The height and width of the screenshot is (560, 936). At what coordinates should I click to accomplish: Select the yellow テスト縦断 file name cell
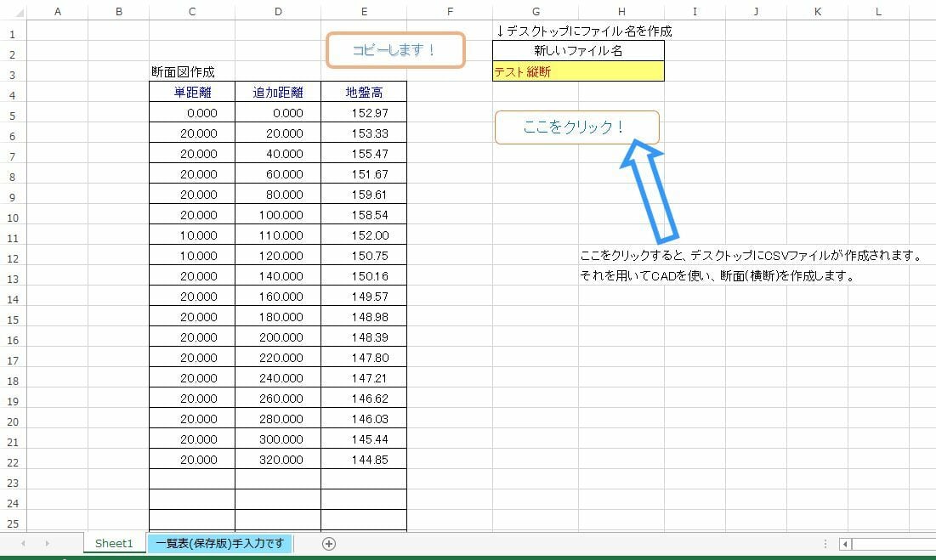(x=578, y=71)
